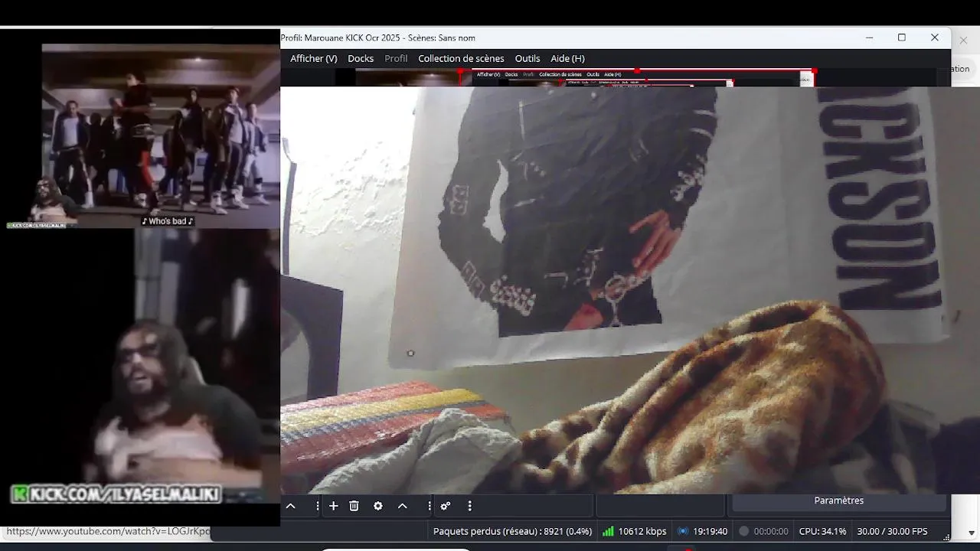Open the Profil menu
980x551 pixels.
click(x=396, y=58)
